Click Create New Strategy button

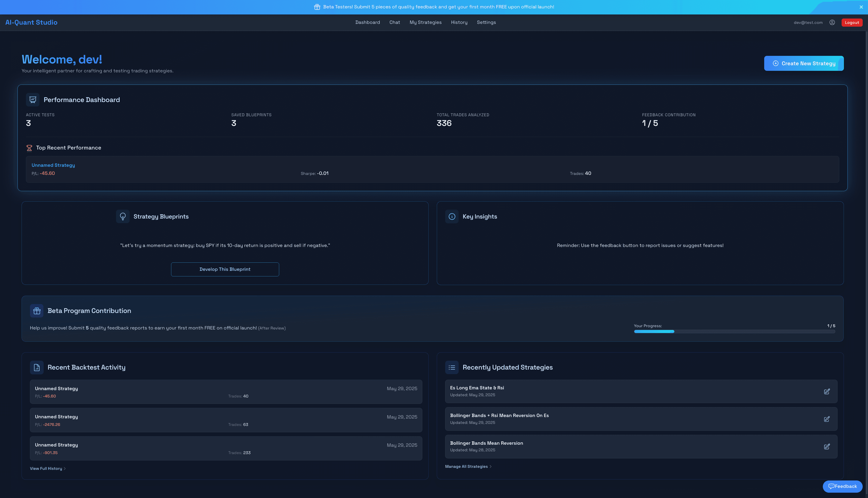pyautogui.click(x=804, y=64)
